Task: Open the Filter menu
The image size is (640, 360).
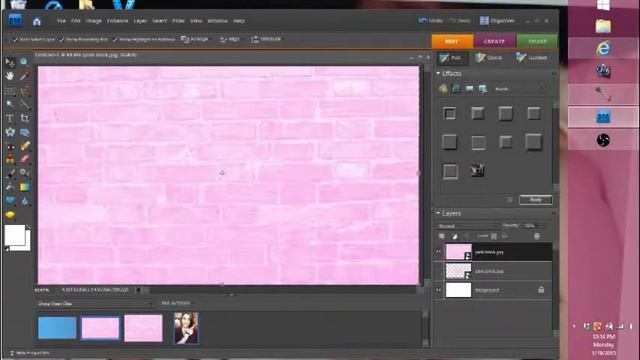Action: [x=178, y=21]
